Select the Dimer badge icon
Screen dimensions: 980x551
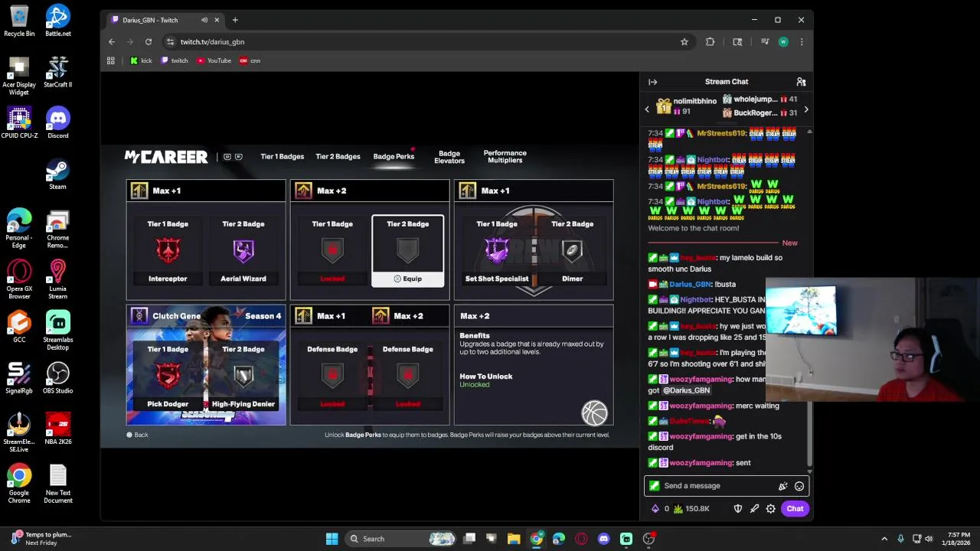pos(572,251)
